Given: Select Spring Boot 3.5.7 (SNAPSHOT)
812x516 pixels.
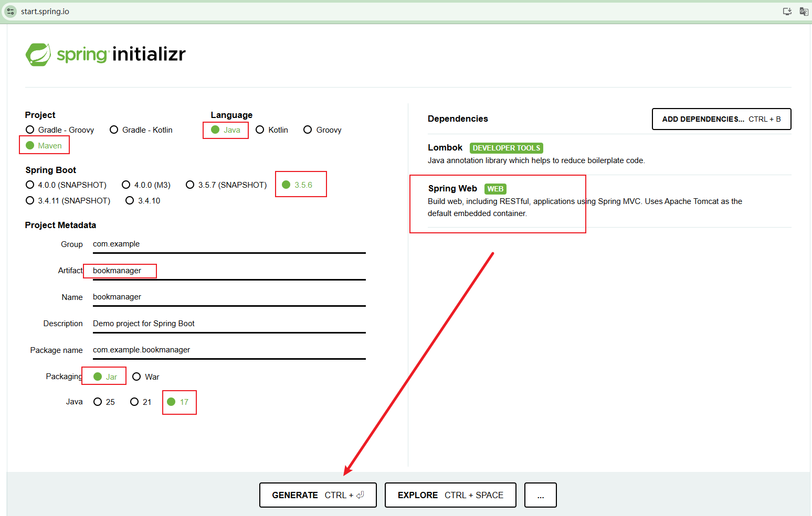Looking at the screenshot, I should (226, 185).
